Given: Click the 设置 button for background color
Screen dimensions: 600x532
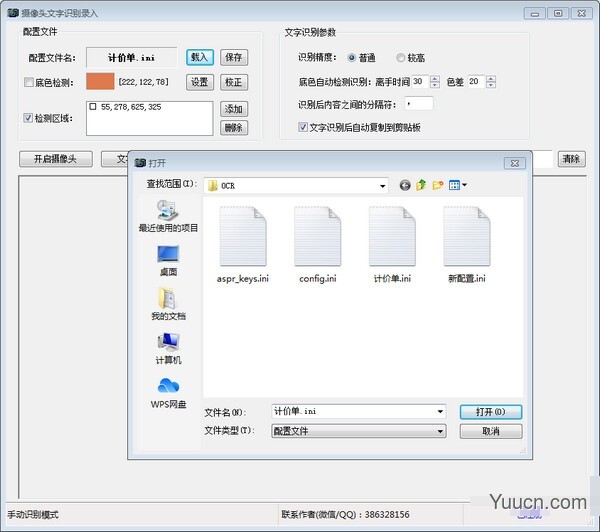Looking at the screenshot, I should (200, 82).
